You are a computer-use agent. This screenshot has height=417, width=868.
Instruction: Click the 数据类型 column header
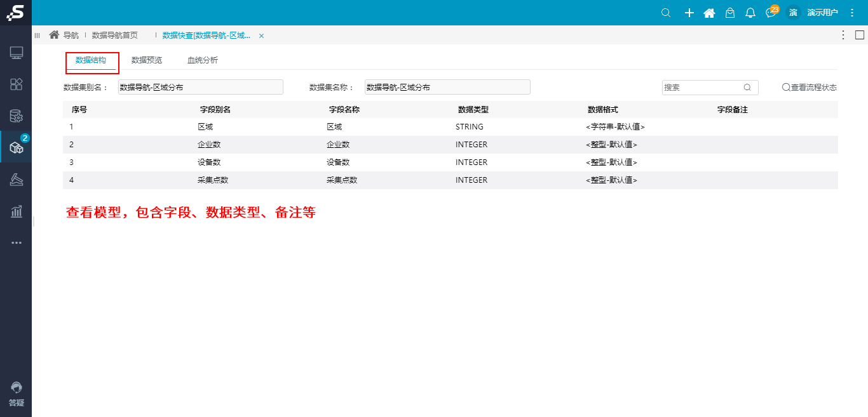(473, 110)
